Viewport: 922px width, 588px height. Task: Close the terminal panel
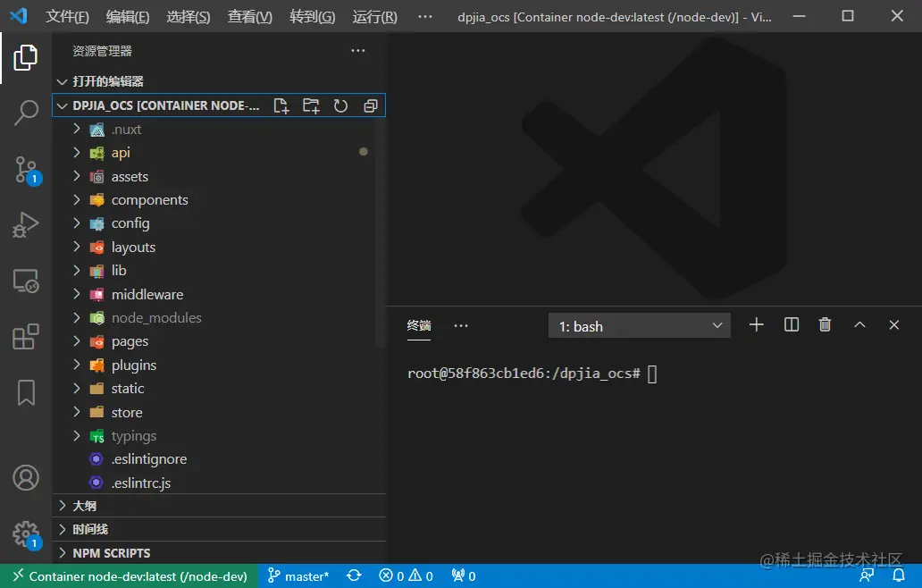pos(893,324)
